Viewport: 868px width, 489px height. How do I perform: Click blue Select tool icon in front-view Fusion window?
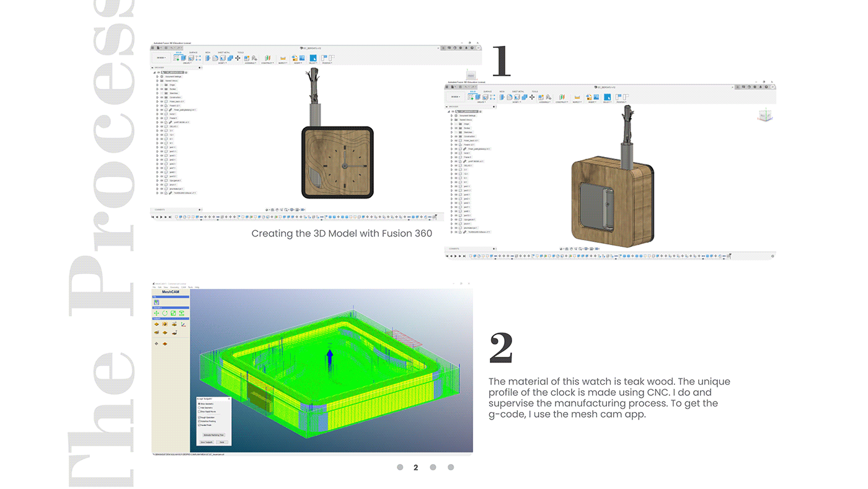point(313,58)
